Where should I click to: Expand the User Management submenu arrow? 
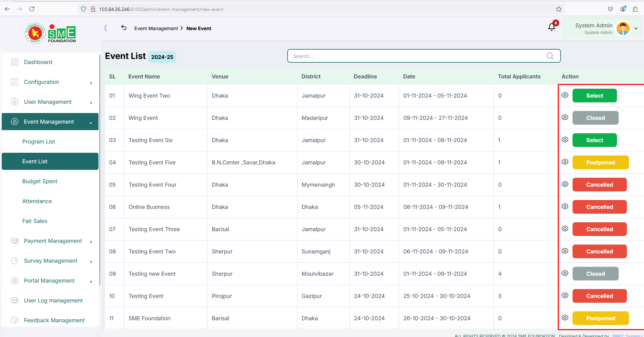point(91,103)
